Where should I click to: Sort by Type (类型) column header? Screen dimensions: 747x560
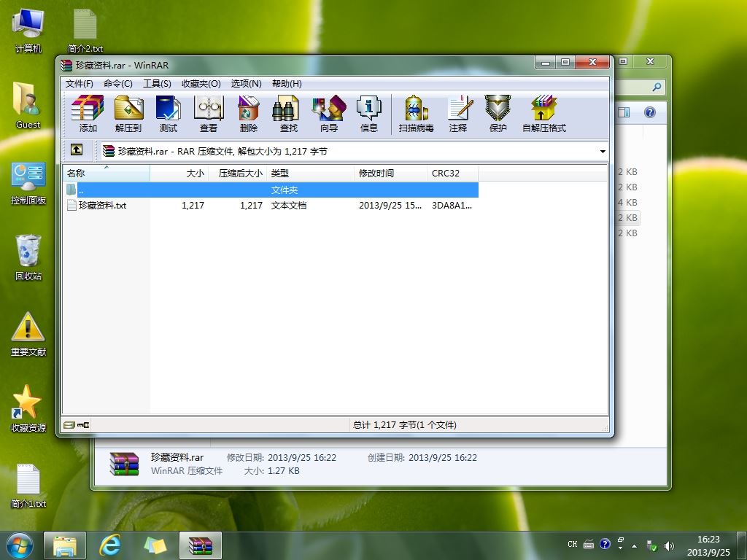[311, 174]
